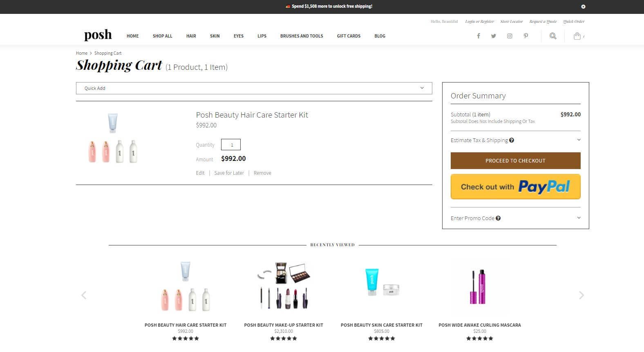Go to next recently viewed items

tap(581, 295)
